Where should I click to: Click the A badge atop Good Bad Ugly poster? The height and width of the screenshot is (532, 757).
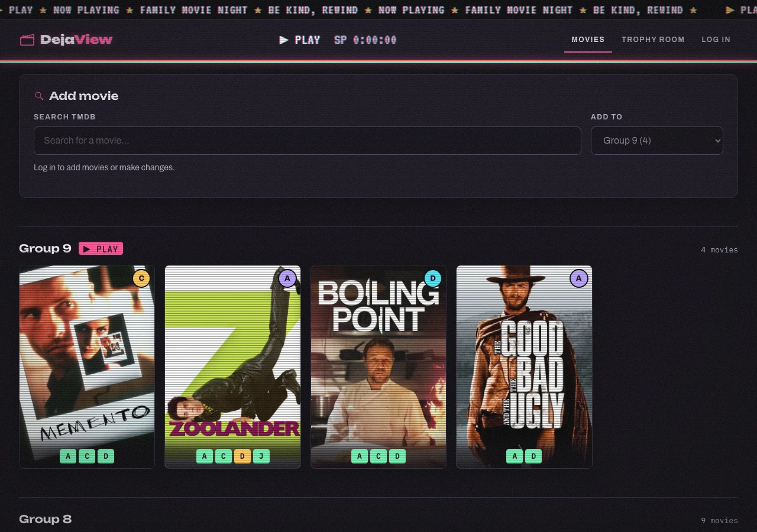click(x=579, y=278)
